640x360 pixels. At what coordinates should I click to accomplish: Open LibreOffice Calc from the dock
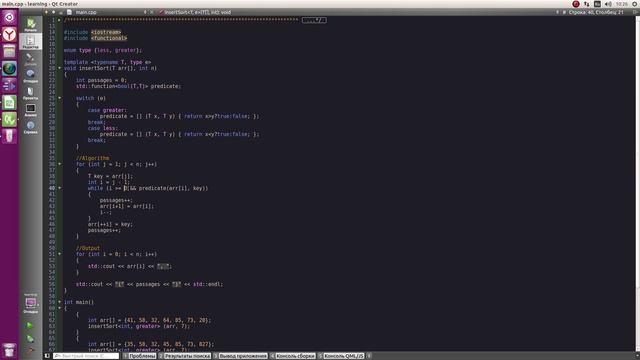[x=9, y=102]
